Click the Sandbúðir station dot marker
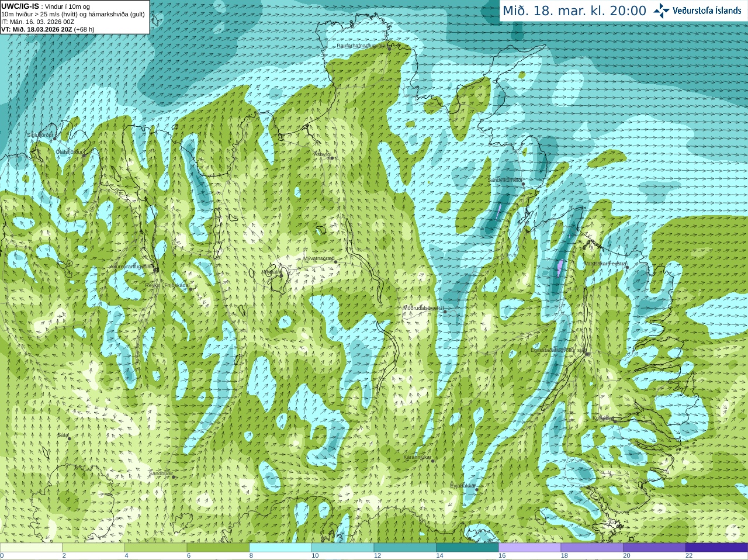 point(174,476)
